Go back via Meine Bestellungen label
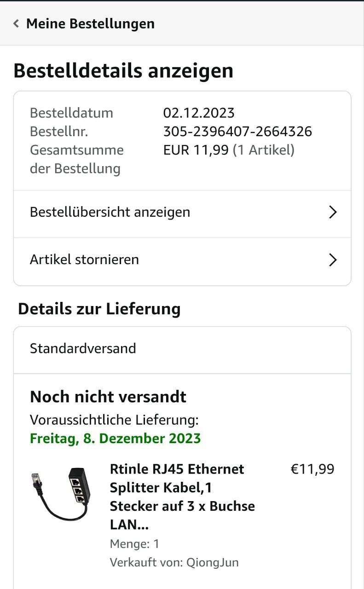 coord(90,23)
